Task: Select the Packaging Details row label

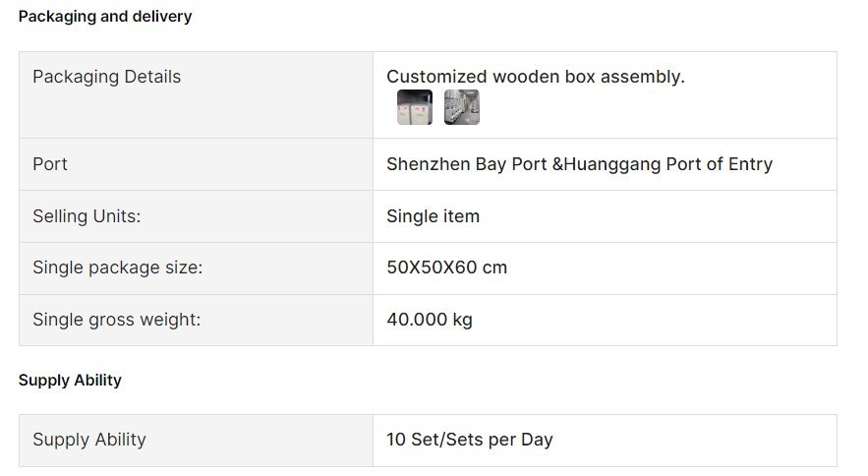Action: pyautogui.click(x=107, y=77)
